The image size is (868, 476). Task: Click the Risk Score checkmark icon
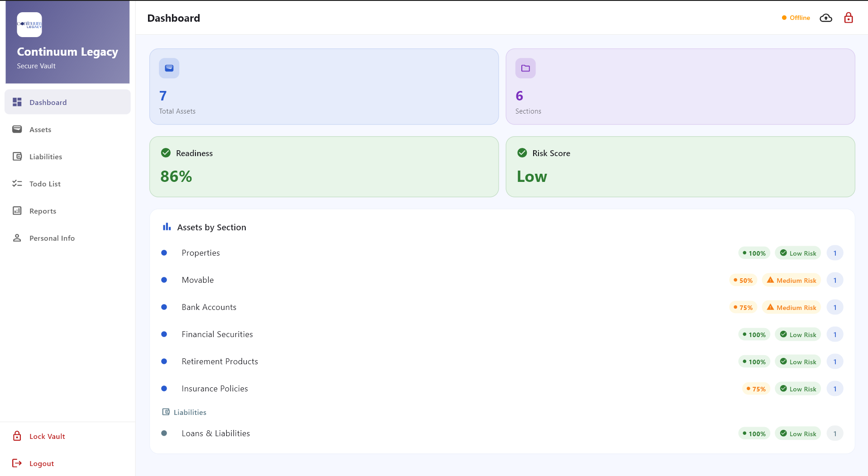(522, 153)
